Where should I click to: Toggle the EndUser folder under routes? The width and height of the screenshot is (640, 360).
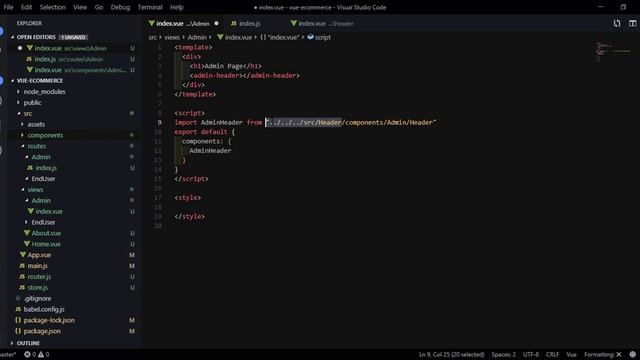43,179
